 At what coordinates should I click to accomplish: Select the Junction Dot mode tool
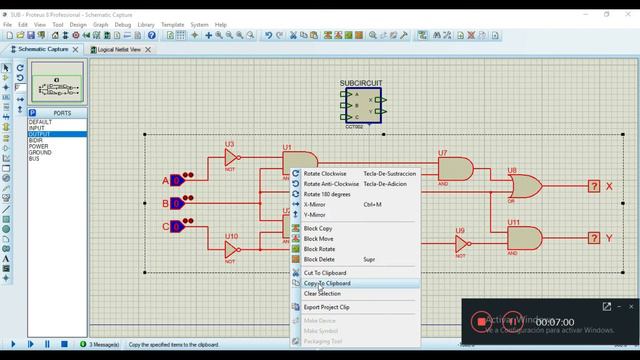point(6,87)
